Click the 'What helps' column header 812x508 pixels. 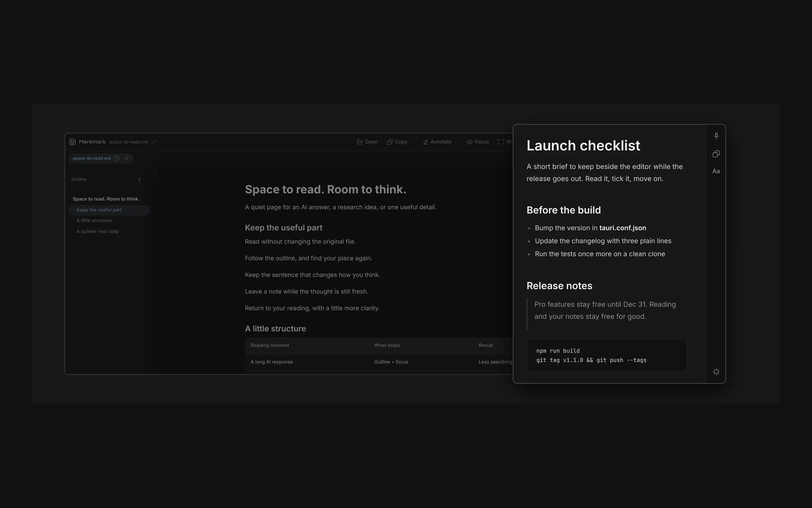pyautogui.click(x=387, y=345)
